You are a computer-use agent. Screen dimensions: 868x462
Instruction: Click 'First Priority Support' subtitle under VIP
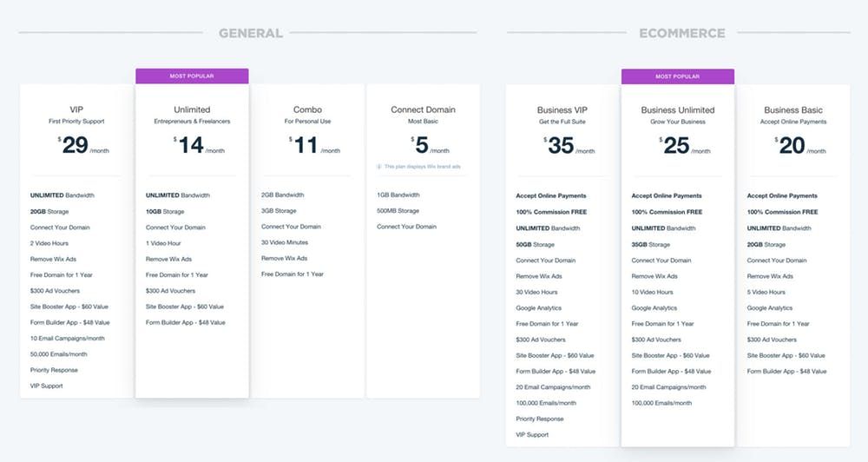[76, 122]
